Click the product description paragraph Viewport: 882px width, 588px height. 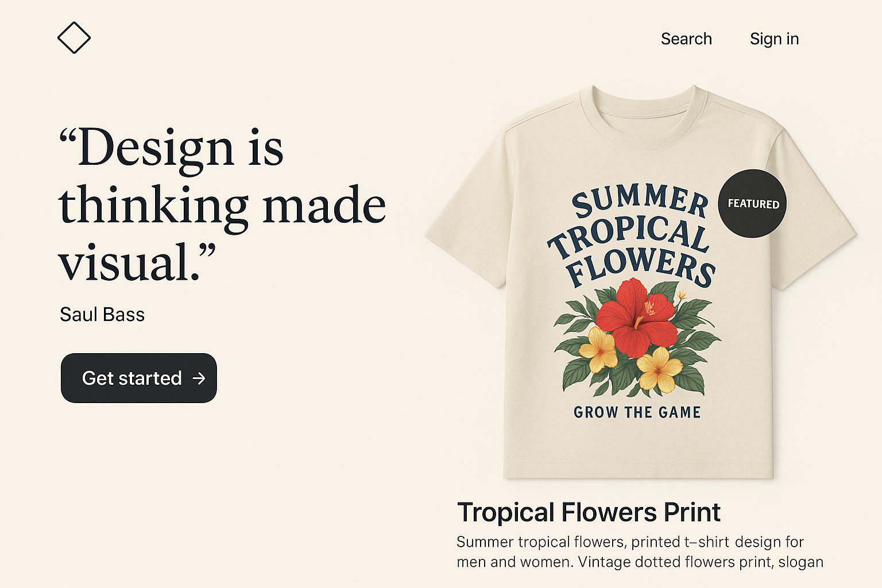(640, 552)
